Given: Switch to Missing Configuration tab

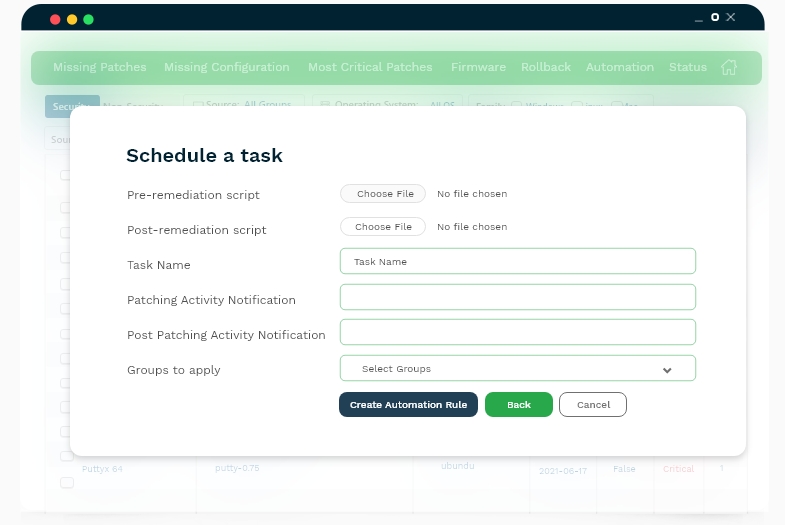Looking at the screenshot, I should tap(227, 67).
